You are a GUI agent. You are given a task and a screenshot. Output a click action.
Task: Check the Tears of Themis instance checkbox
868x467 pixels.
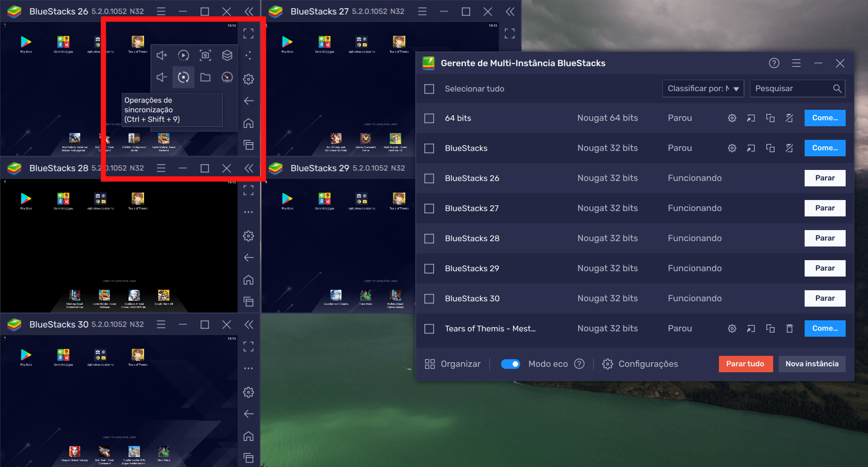click(429, 328)
